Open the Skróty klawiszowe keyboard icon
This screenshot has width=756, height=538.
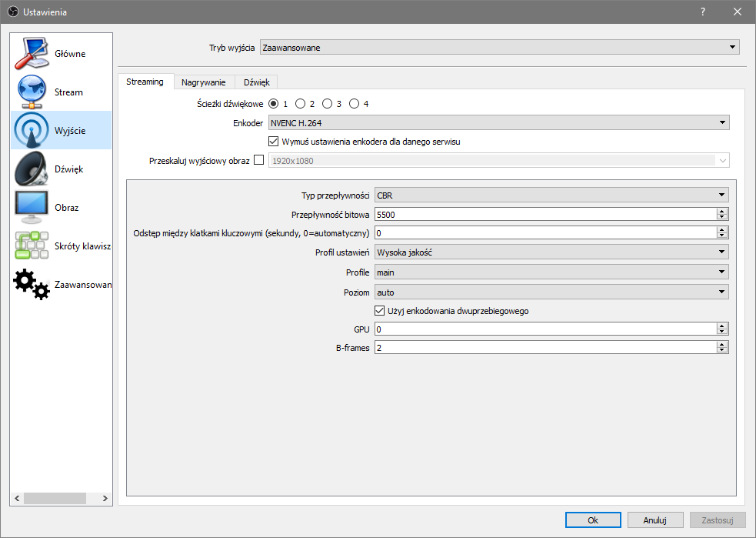[32, 246]
